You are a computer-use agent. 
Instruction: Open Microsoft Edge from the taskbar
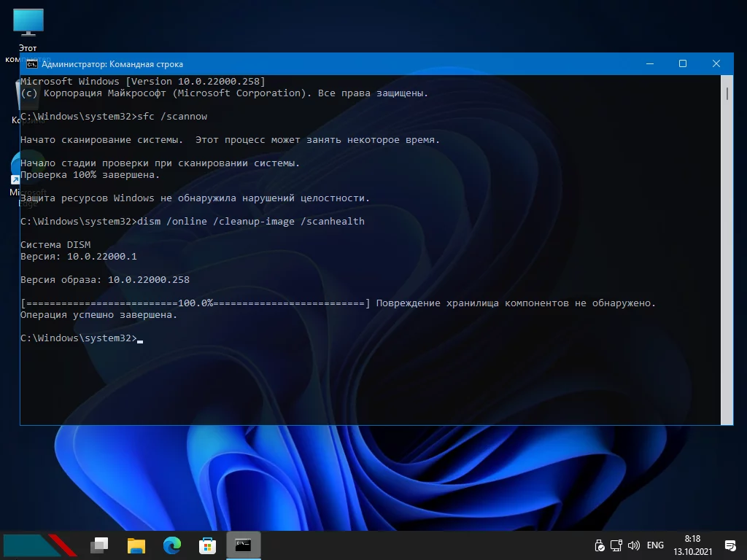172,545
